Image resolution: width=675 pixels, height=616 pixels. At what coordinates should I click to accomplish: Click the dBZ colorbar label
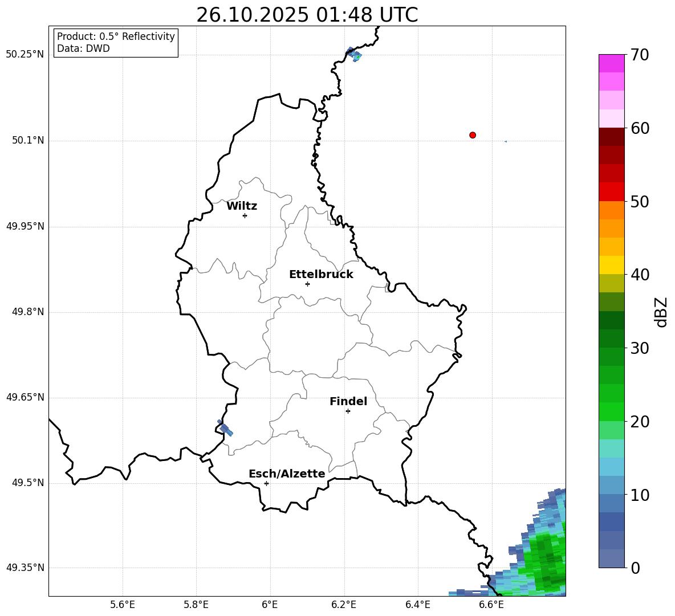pos(661,312)
